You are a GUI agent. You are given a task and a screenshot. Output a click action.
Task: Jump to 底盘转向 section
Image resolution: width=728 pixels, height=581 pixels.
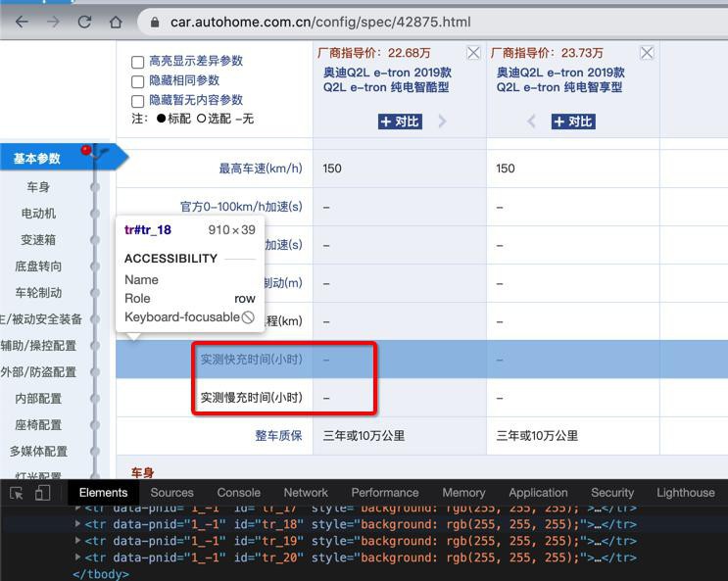click(38, 266)
